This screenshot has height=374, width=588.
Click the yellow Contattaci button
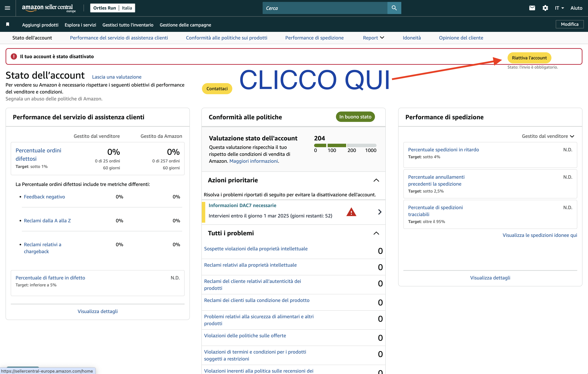click(217, 88)
